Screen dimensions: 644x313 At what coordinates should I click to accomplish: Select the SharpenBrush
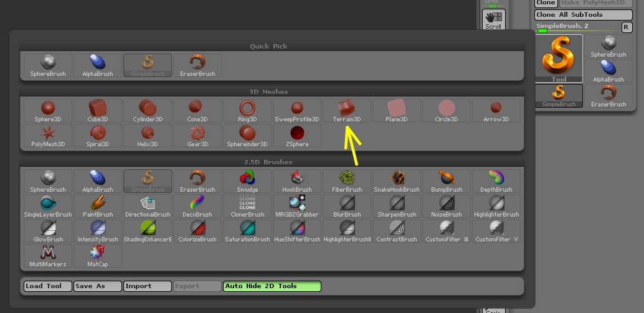(397, 207)
